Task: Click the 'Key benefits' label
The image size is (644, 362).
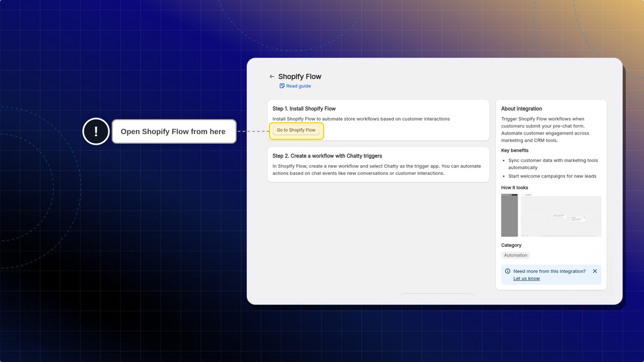Action: pos(515,151)
